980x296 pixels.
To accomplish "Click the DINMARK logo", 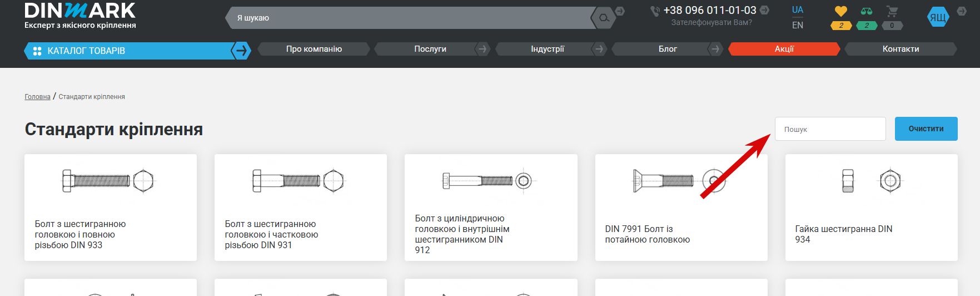I will click(x=80, y=16).
